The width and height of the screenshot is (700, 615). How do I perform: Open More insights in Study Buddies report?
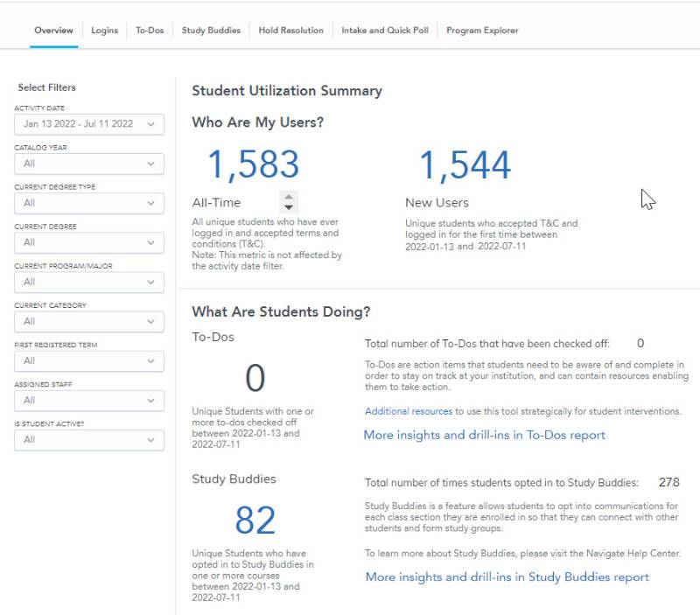click(507, 577)
